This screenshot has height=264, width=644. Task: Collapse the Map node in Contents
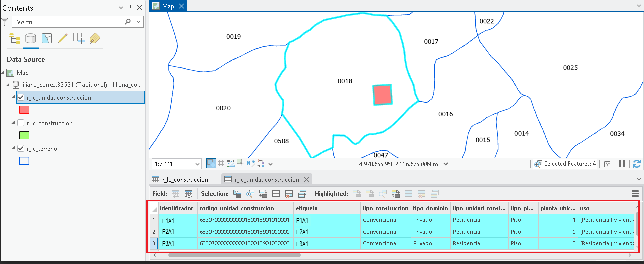(x=3, y=73)
